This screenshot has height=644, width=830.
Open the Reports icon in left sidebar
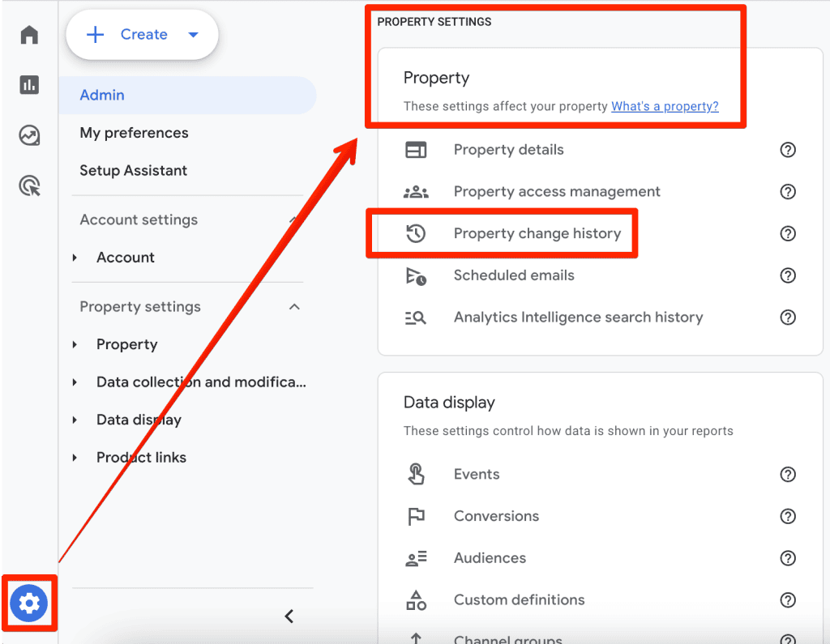[x=28, y=85]
